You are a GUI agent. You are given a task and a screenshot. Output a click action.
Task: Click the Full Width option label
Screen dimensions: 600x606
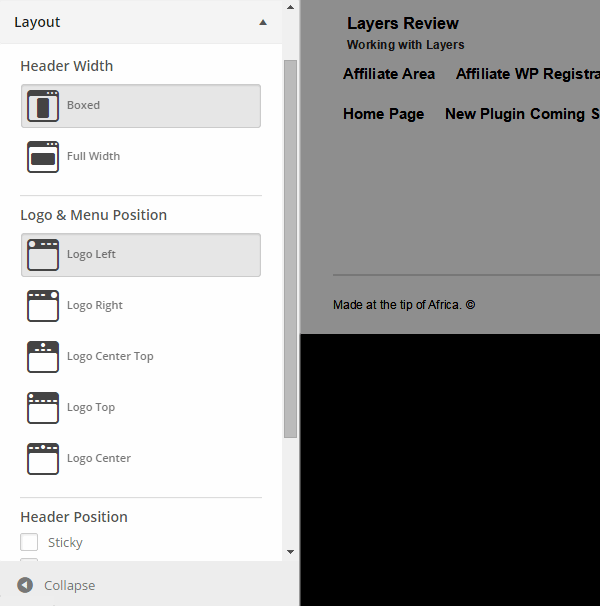click(x=94, y=156)
